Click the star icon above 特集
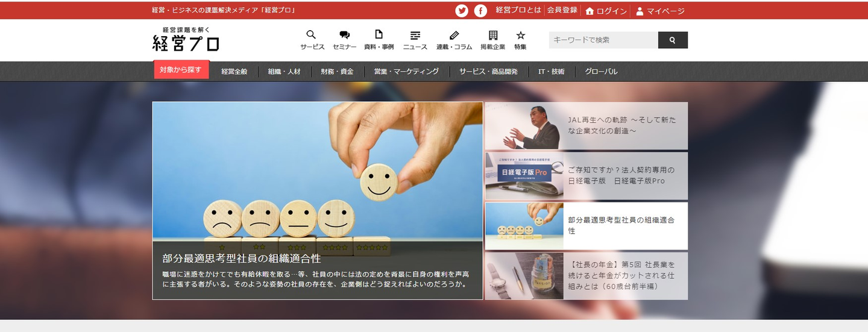Viewport: 868px width, 332px height. 520,35
